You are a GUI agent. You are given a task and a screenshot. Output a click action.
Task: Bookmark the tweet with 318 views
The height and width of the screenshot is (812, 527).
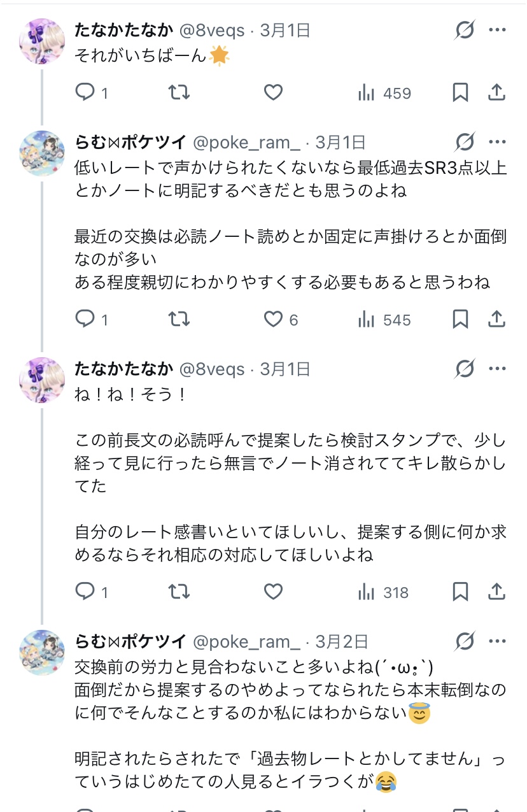pos(460,592)
